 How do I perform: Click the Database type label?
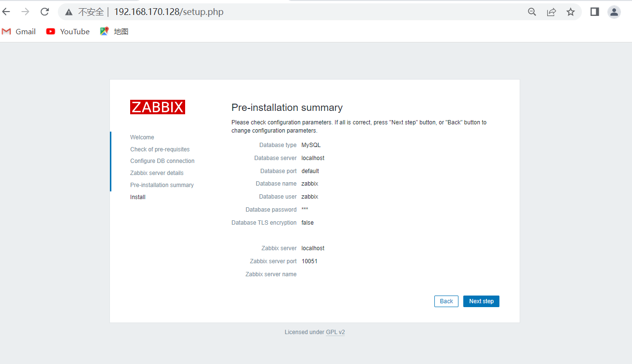278,145
